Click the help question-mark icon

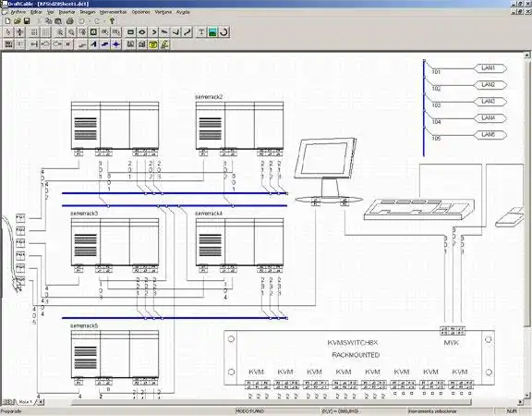coord(112,21)
